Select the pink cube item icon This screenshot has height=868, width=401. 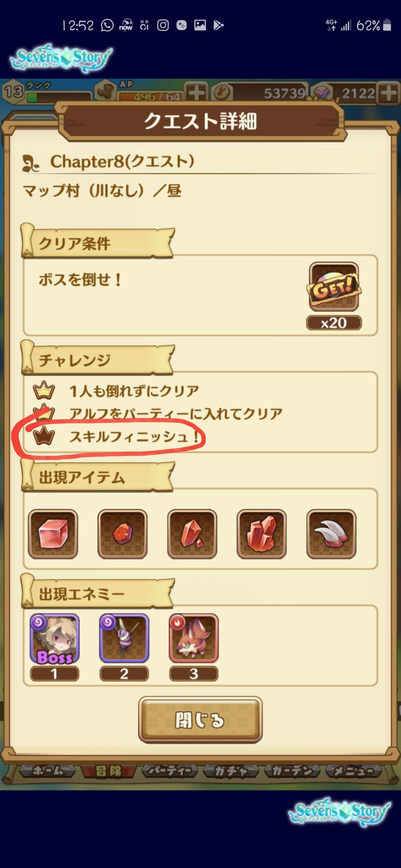tap(53, 534)
